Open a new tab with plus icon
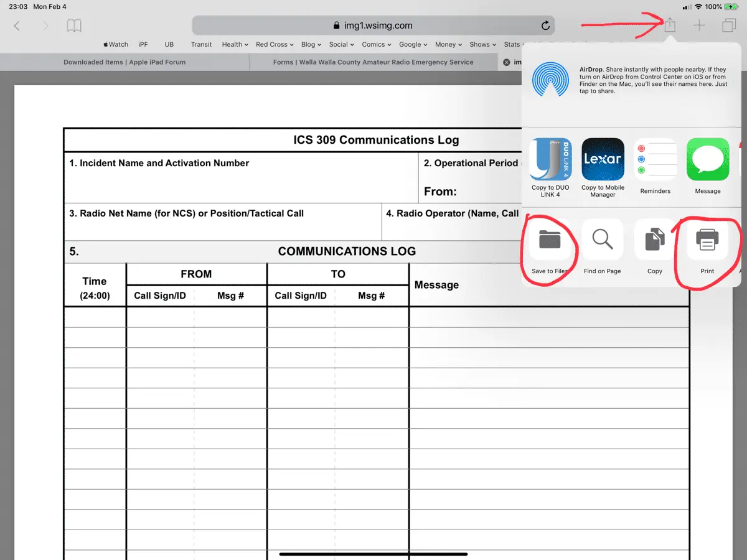This screenshot has width=747, height=560. (x=700, y=26)
